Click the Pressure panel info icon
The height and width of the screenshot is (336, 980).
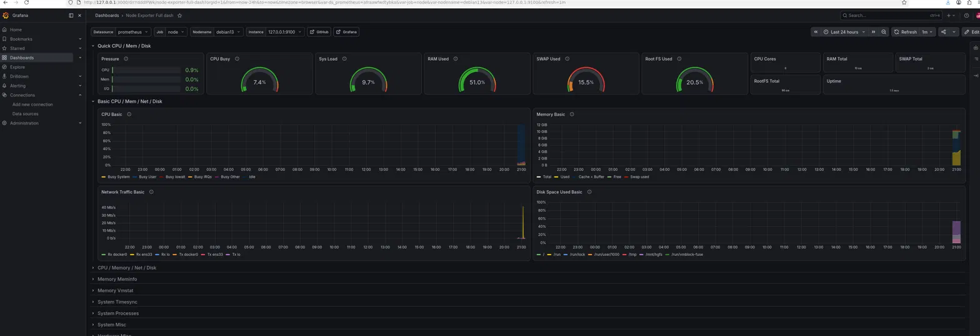(x=126, y=59)
